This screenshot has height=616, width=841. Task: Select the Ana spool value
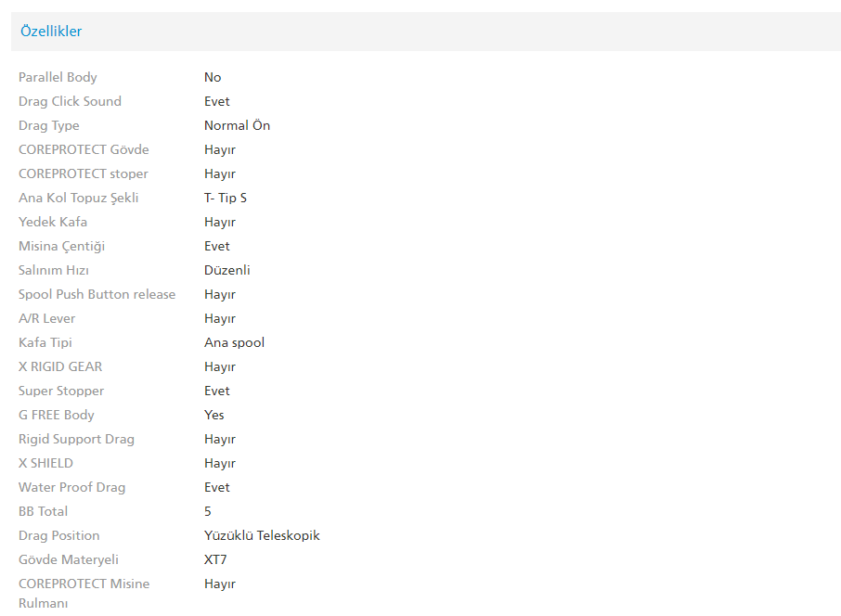tap(234, 342)
